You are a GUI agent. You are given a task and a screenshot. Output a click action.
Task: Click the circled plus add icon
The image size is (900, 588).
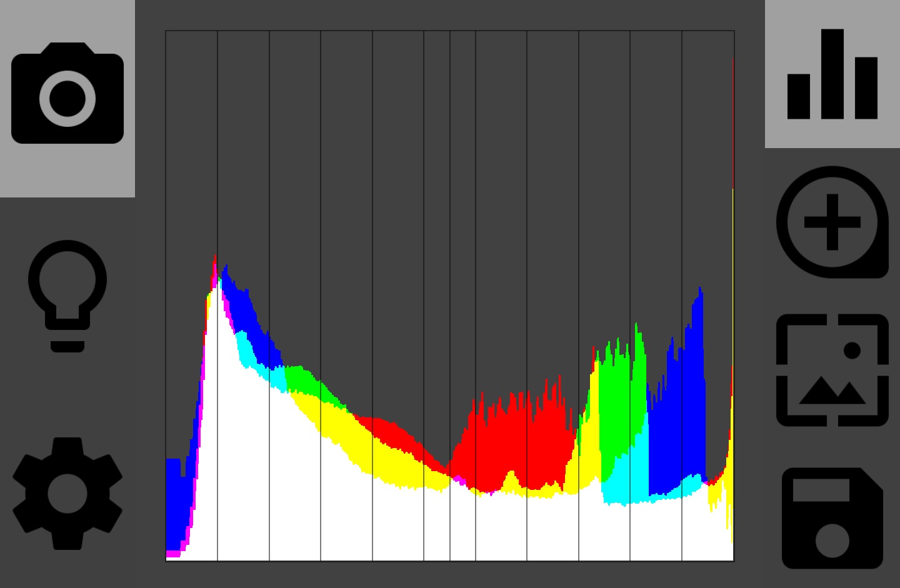(x=832, y=222)
